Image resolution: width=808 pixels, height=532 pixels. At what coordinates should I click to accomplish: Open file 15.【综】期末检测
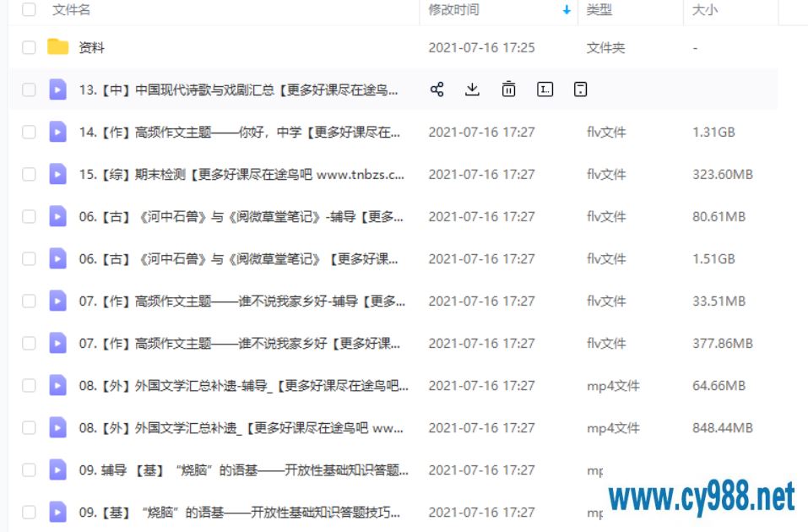(x=241, y=174)
